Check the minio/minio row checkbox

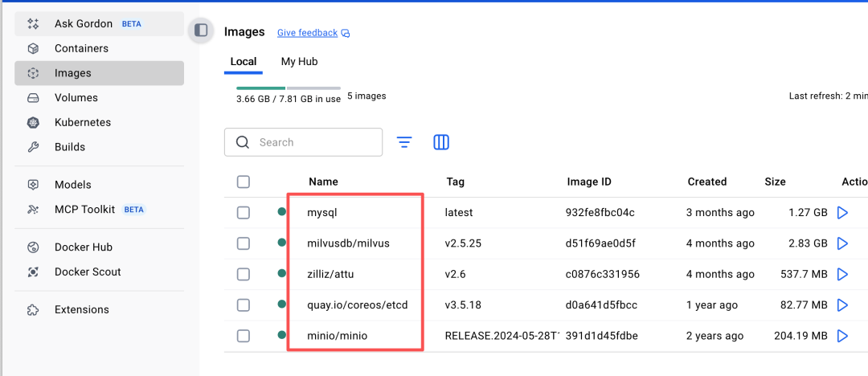tap(243, 336)
